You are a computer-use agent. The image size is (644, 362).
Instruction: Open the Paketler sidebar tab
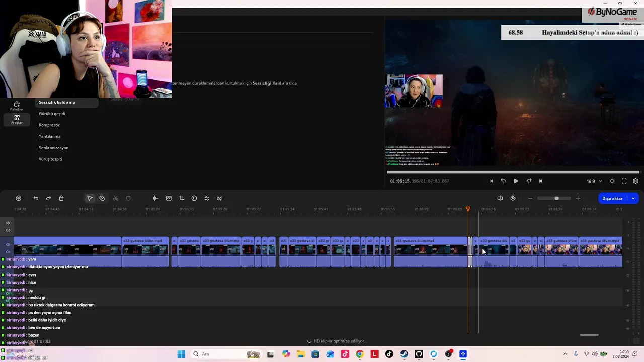(17, 106)
